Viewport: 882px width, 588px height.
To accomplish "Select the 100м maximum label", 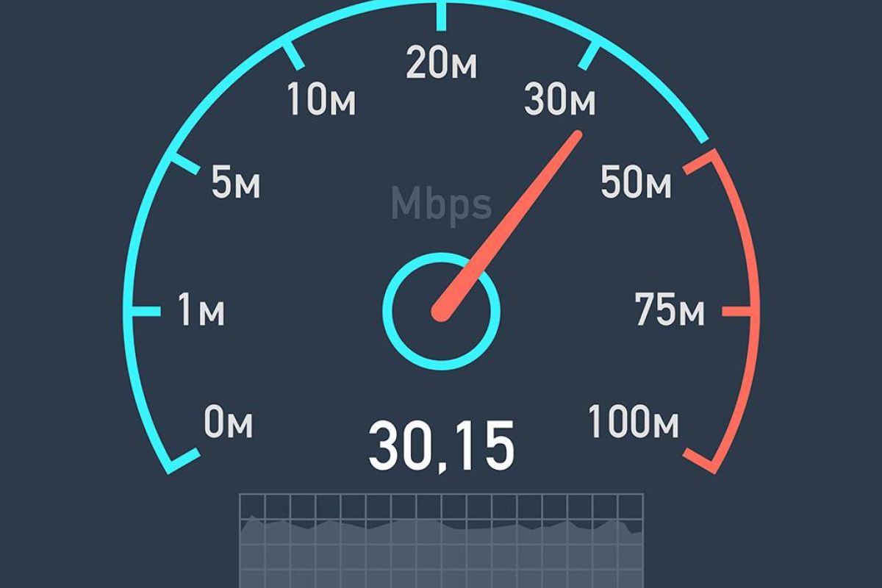I will (633, 423).
